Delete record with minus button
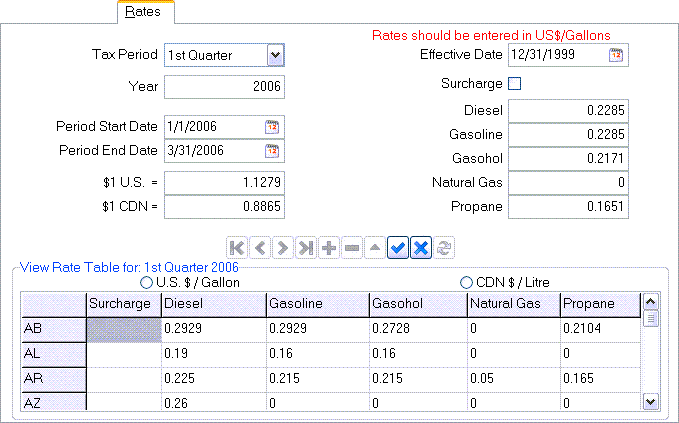The image size is (679, 423). tap(350, 249)
